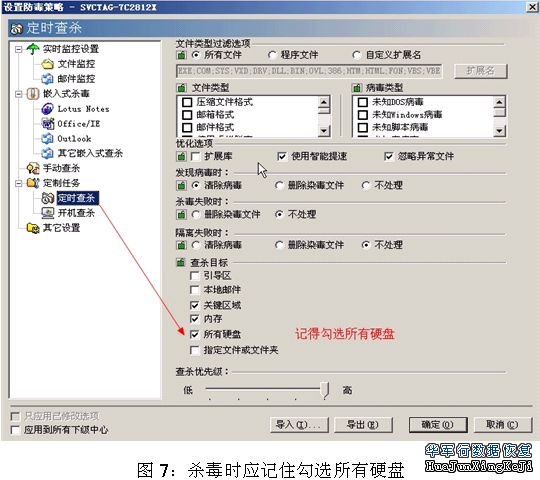Image resolution: width=540 pixels, height=480 pixels.
Task: Select 文件监控 tree item
Action: click(x=76, y=64)
